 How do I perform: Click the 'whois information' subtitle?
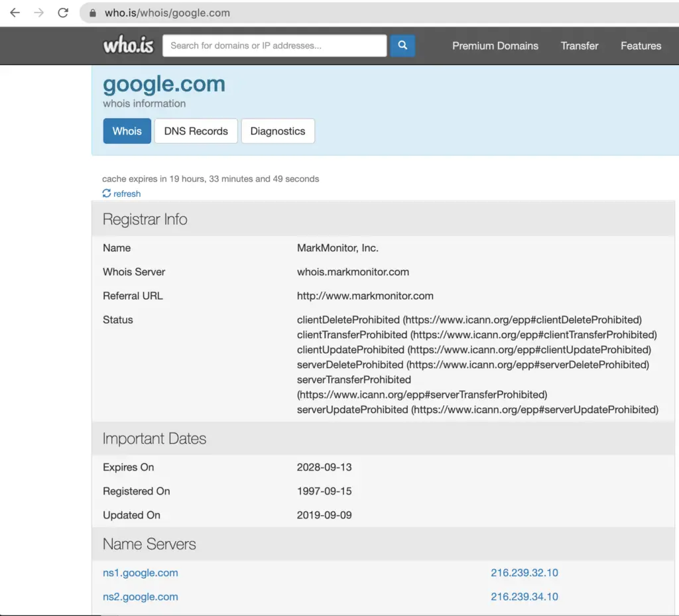tap(144, 103)
